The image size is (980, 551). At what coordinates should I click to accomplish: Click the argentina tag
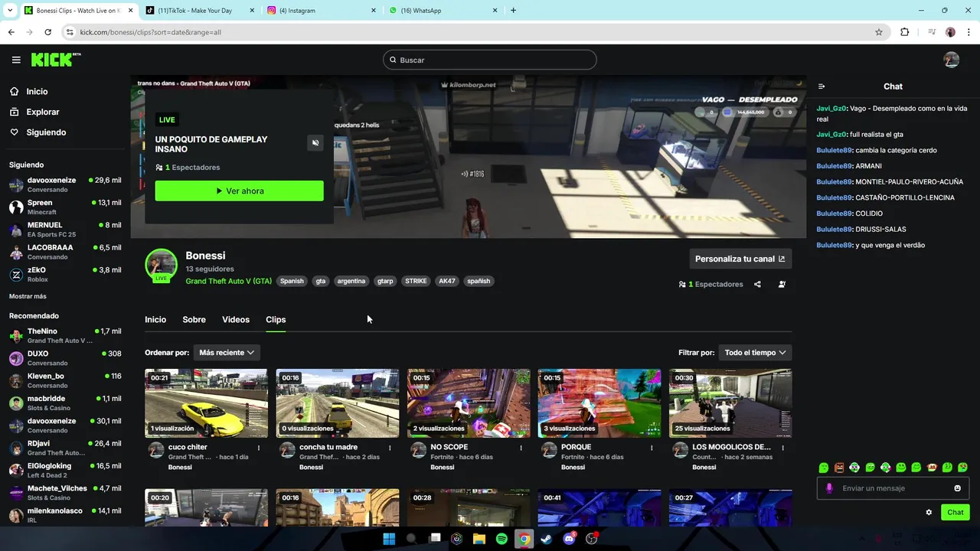(351, 281)
